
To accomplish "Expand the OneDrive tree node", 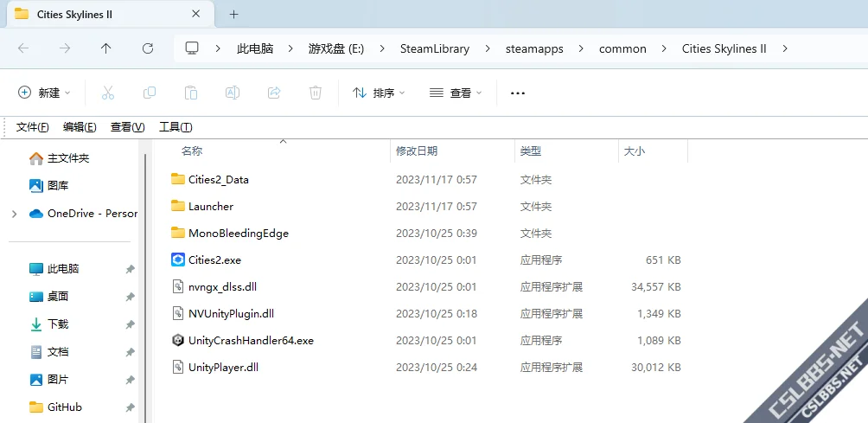I will click(13, 214).
